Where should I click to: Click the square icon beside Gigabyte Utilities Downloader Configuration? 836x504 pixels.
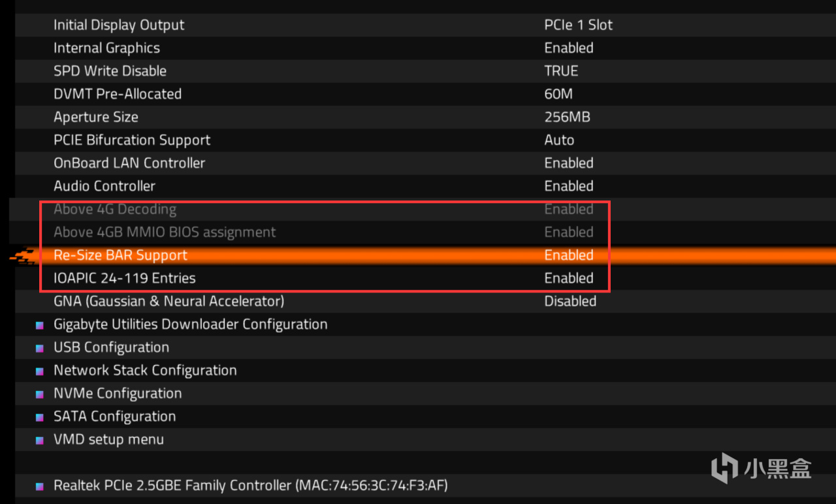pos(40,324)
